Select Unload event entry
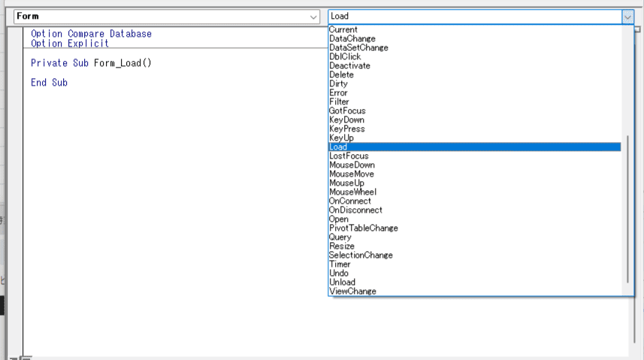Viewport: 644px width, 360px height. [475, 283]
